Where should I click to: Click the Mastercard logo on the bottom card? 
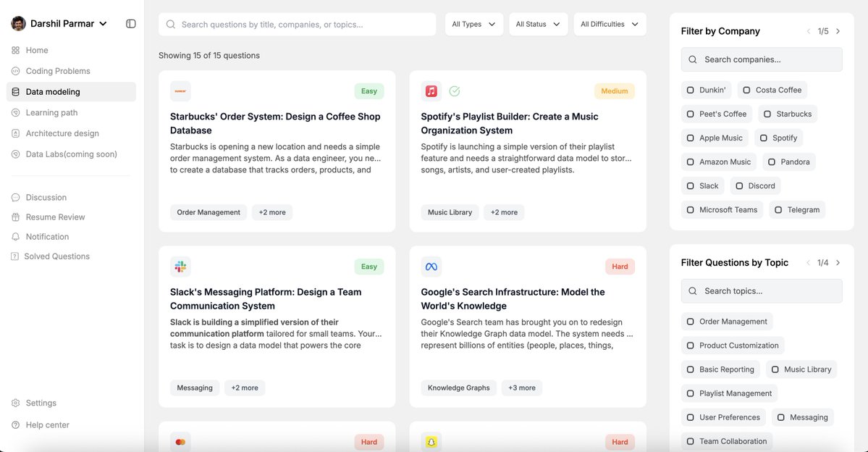click(x=180, y=442)
